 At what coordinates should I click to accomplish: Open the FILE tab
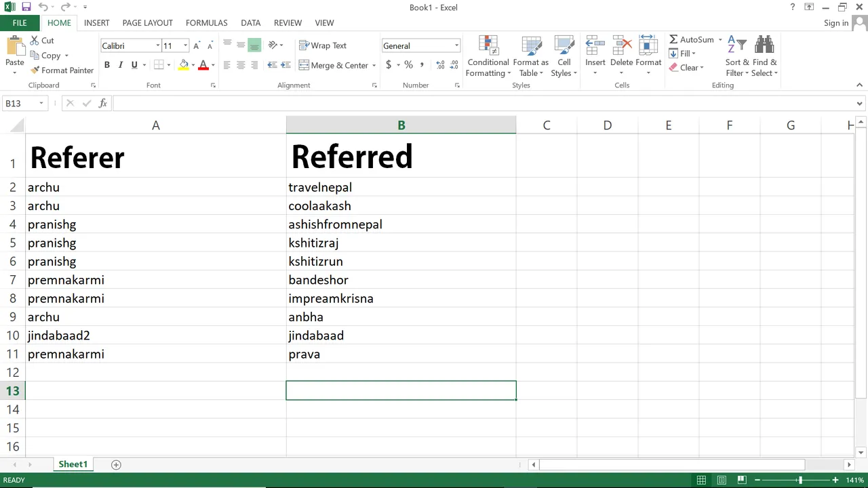pos(20,23)
